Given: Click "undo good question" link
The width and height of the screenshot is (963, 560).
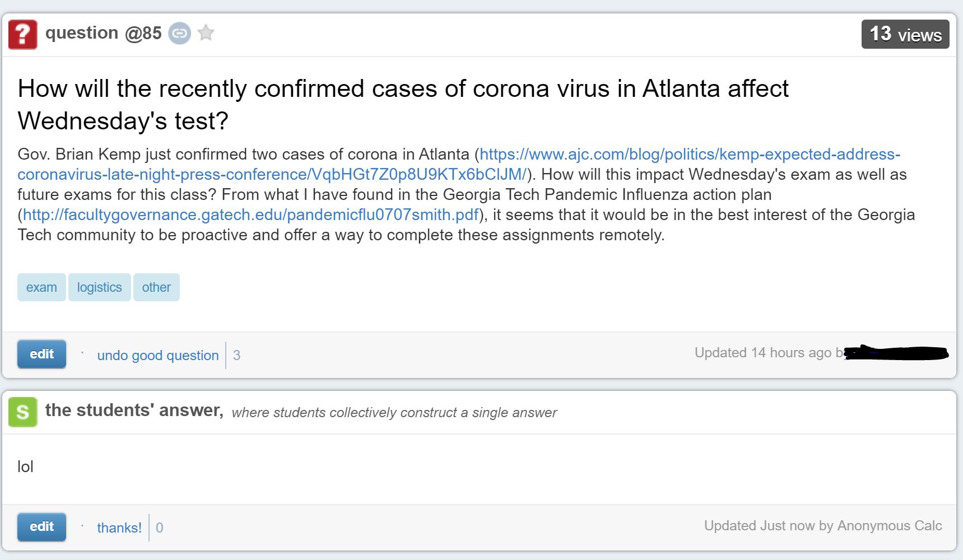Looking at the screenshot, I should point(157,356).
